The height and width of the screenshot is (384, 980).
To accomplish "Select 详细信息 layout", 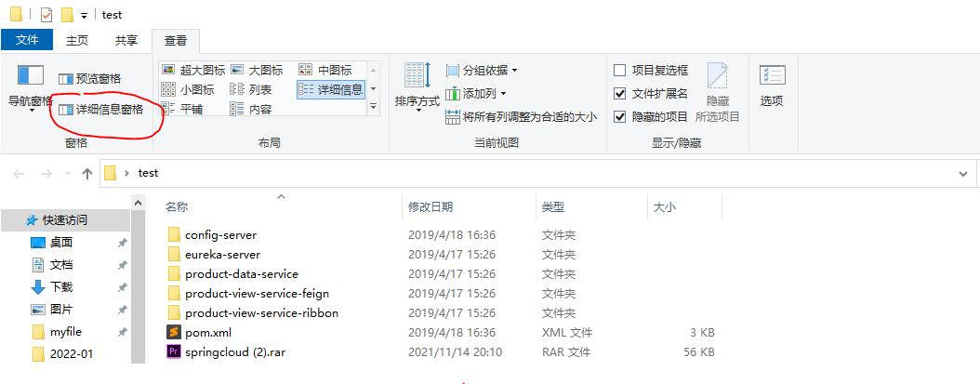I will 331,89.
